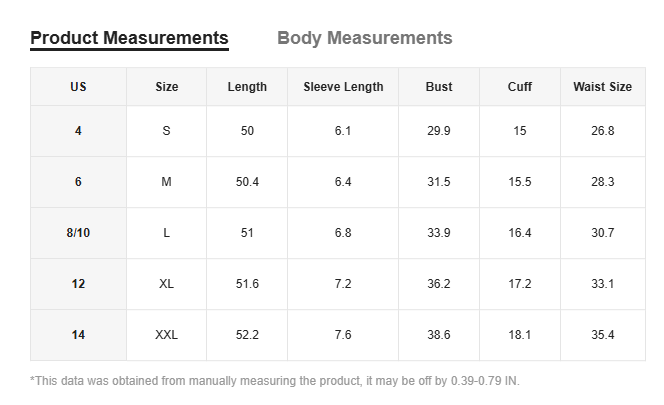Click the XXL size cell

coord(167,335)
